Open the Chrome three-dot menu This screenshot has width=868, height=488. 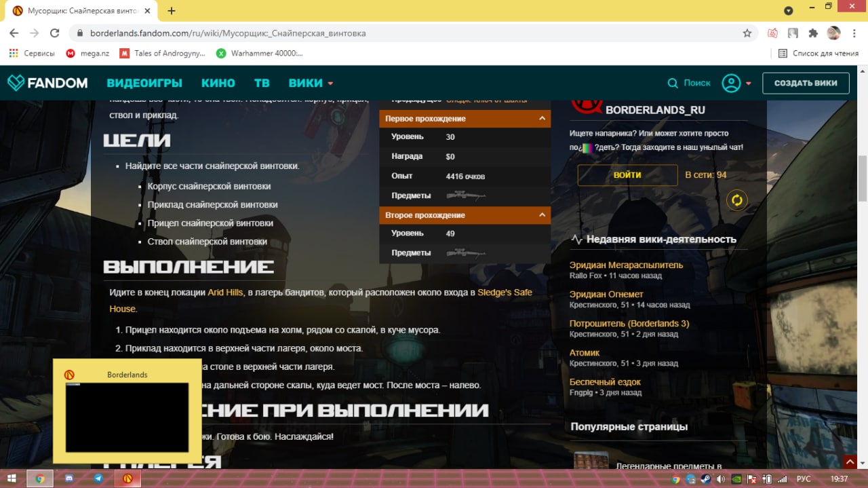tap(854, 33)
